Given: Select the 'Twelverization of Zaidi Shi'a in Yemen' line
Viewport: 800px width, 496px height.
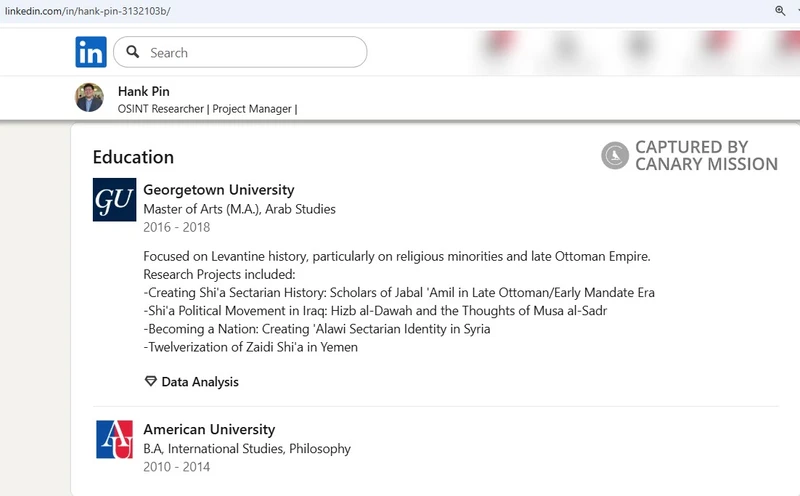Looking at the screenshot, I should [x=251, y=347].
